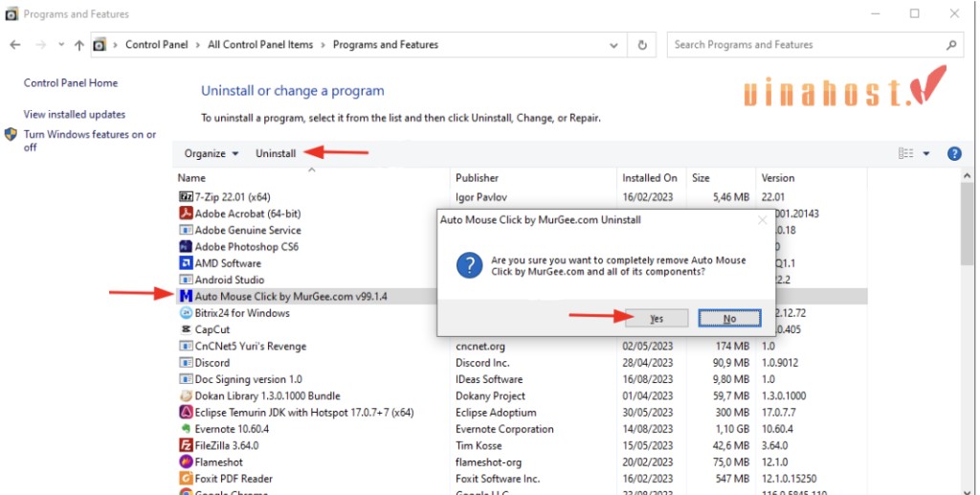
Task: Click the Dokan Library bundle icon
Action: point(186,395)
